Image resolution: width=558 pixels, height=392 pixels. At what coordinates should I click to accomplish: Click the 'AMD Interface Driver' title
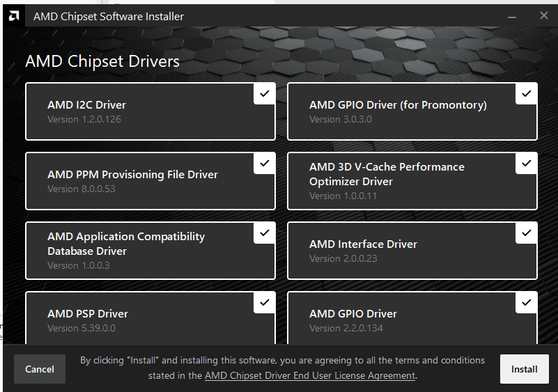click(363, 244)
